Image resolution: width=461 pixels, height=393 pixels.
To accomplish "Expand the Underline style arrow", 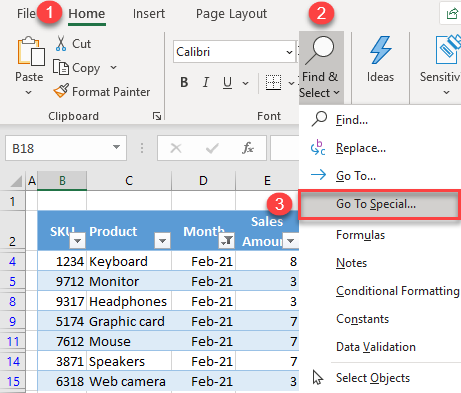I will tap(245, 83).
